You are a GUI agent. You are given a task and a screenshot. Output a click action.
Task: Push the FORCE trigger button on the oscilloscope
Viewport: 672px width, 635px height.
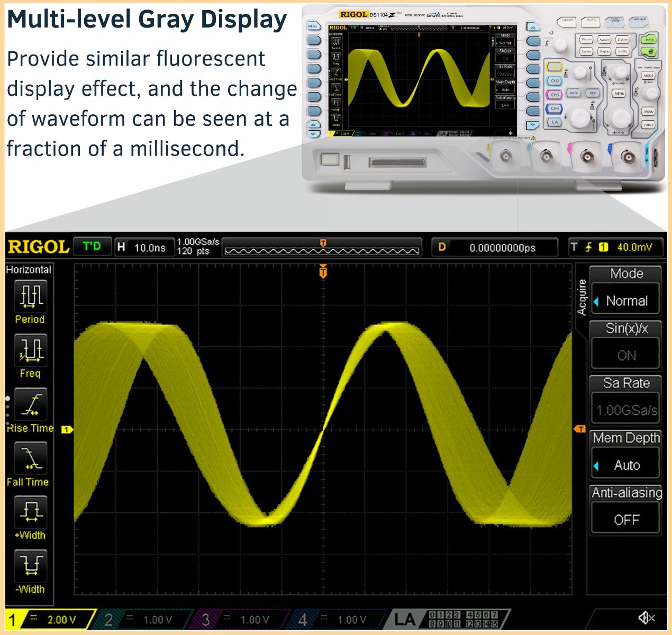click(648, 125)
